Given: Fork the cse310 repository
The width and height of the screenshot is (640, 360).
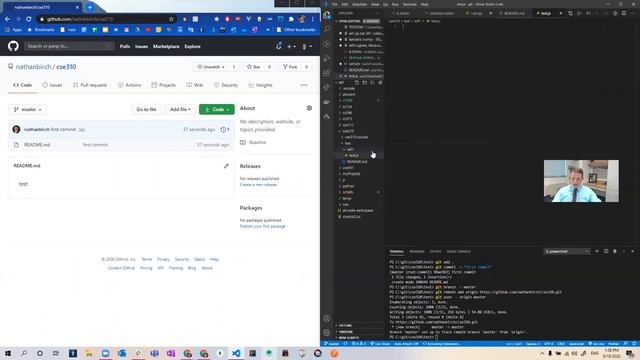Looking at the screenshot, I should tap(290, 67).
